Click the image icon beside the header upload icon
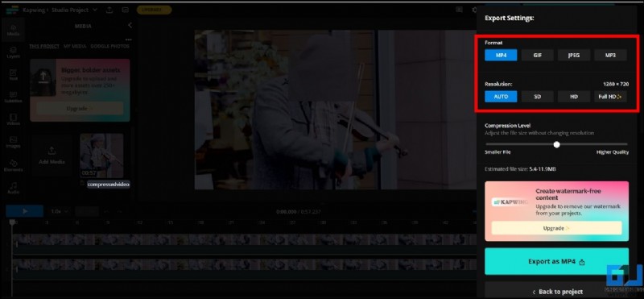Viewport: 644px width, 299px height. click(x=126, y=10)
